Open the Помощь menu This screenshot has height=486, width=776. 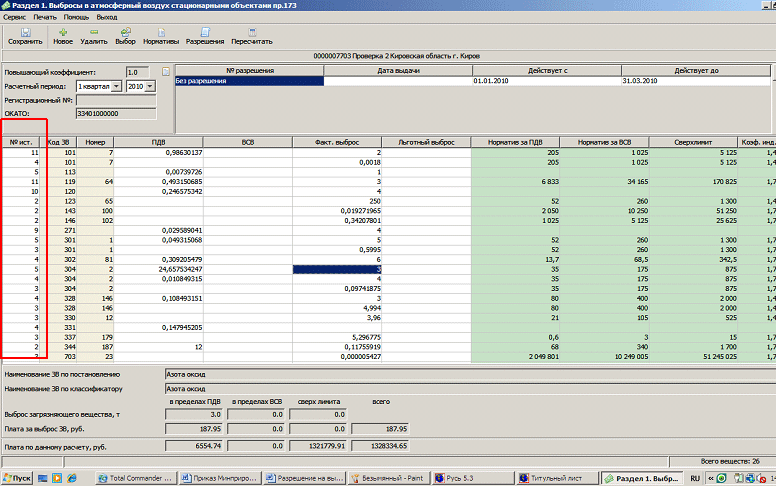click(76, 18)
